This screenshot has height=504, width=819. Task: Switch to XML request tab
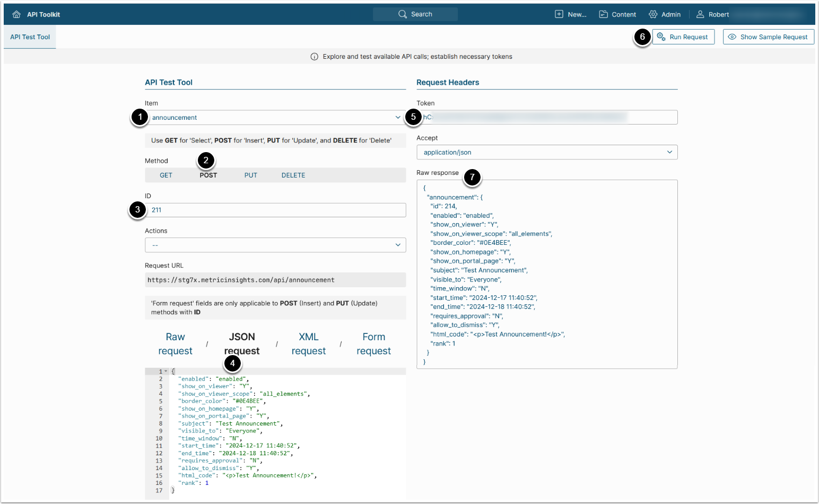pyautogui.click(x=308, y=344)
